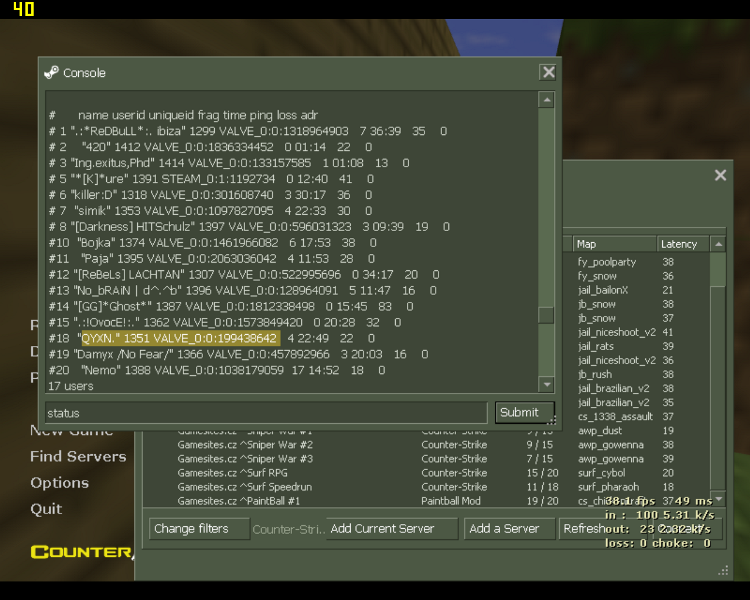750x600 pixels.
Task: Click the fy_snow map row
Action: [597, 276]
